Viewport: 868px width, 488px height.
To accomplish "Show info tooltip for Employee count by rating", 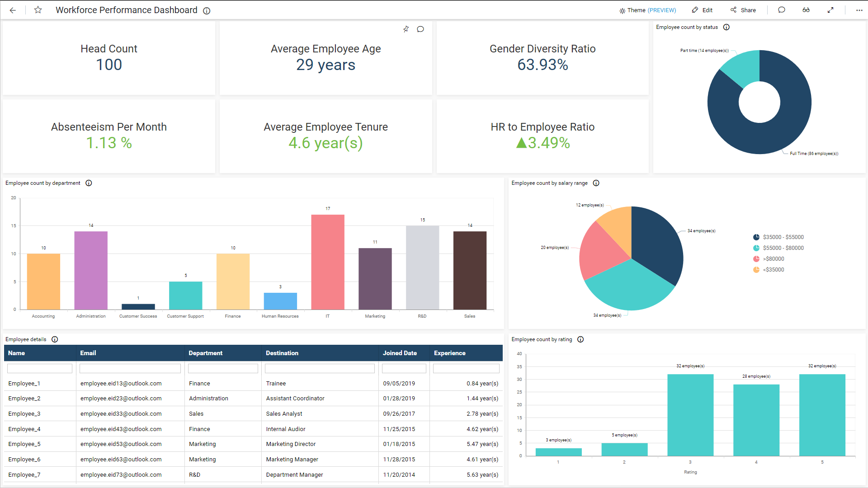I will [580, 339].
